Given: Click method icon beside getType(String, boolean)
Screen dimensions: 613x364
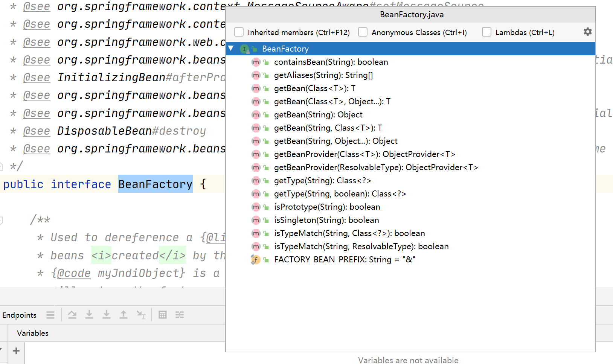Looking at the screenshot, I should 256,194.
